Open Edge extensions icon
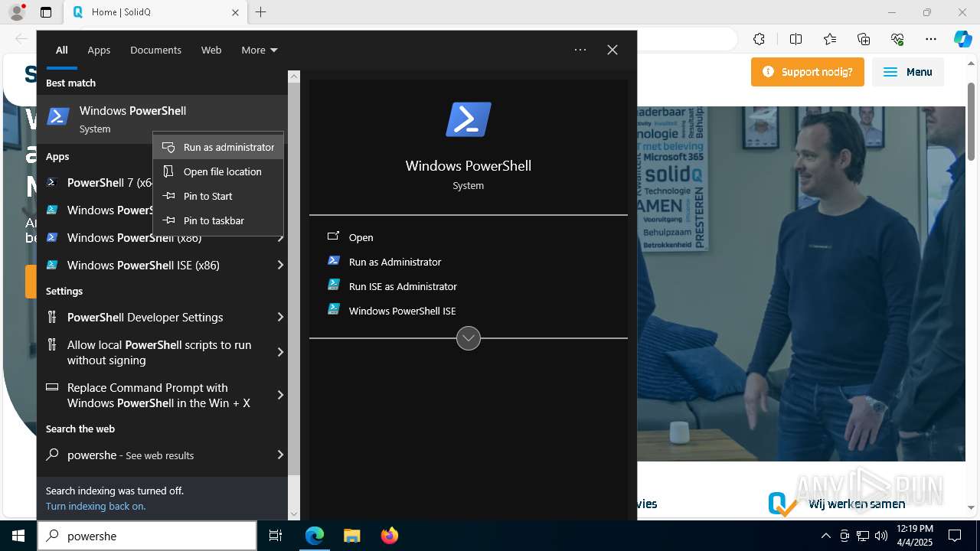 759,39
